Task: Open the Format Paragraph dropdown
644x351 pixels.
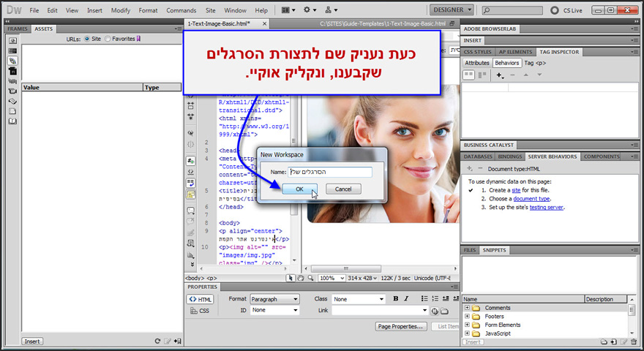Action: coord(274,299)
